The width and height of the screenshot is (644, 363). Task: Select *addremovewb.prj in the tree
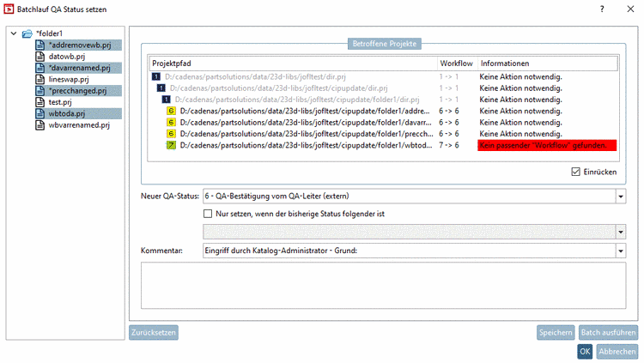point(80,45)
